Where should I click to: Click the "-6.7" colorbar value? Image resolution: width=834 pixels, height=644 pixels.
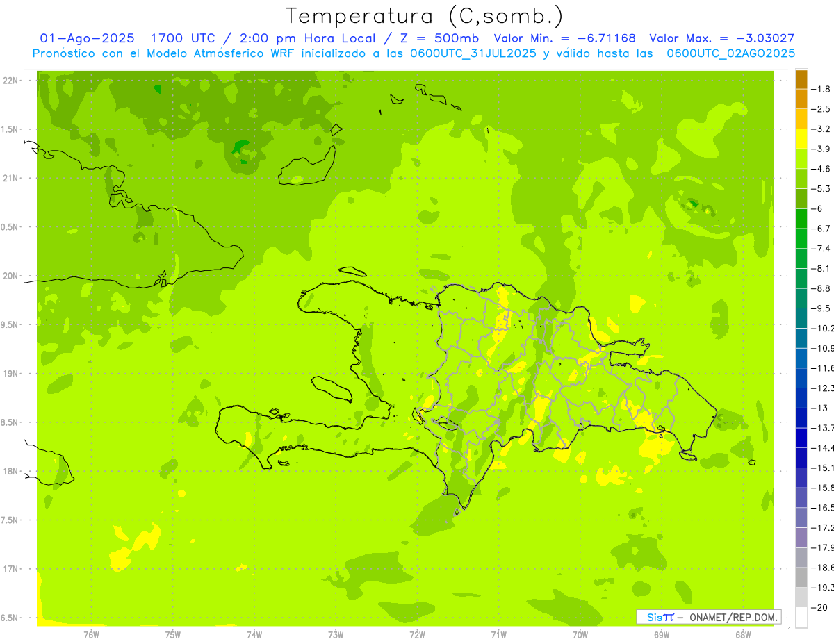pos(822,229)
